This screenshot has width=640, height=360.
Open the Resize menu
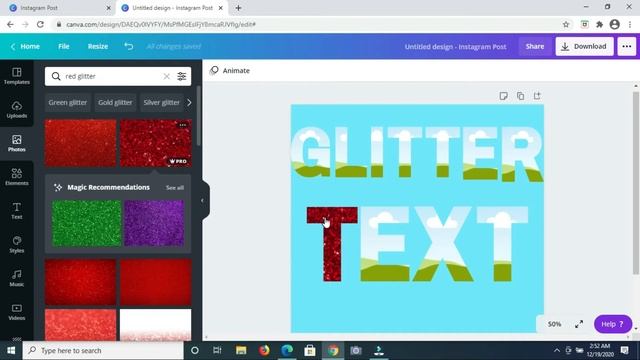coord(98,47)
